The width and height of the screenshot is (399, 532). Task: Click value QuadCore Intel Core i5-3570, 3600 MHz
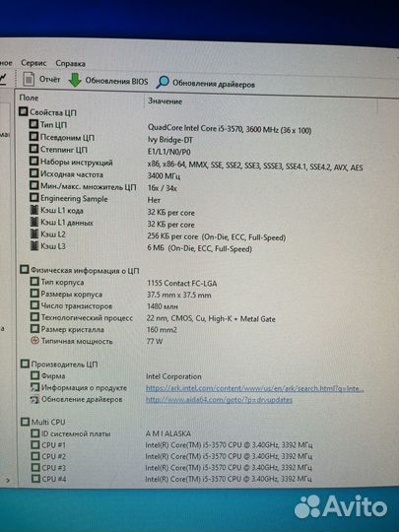coord(230,129)
